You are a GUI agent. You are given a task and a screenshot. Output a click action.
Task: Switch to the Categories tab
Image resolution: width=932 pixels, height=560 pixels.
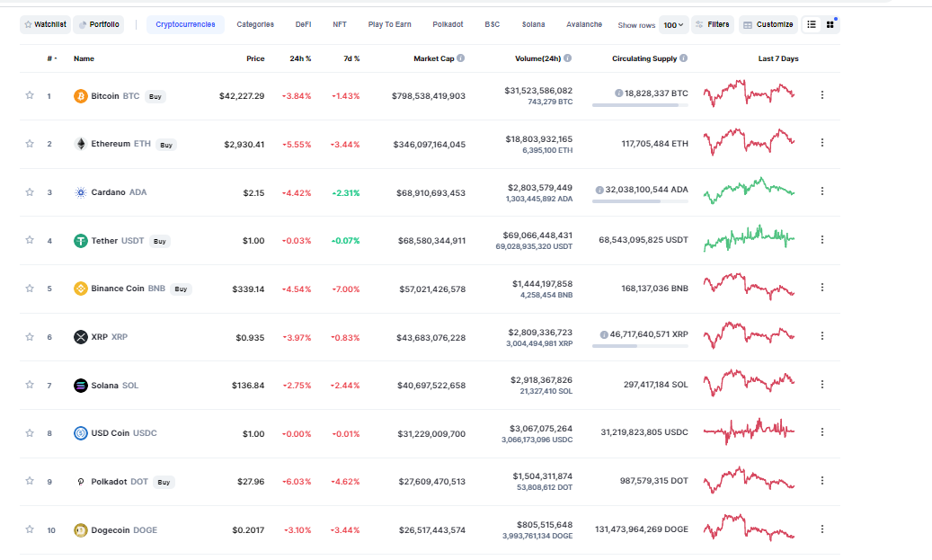click(255, 24)
